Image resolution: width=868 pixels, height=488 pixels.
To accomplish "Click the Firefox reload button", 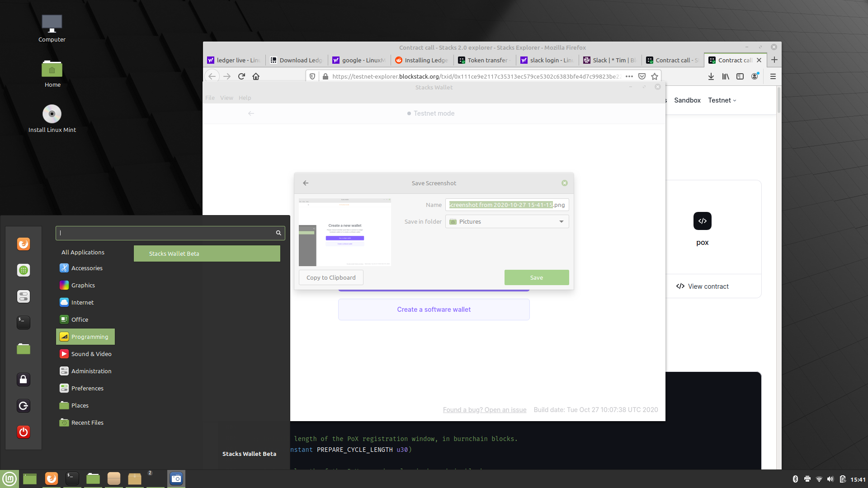I will point(241,76).
